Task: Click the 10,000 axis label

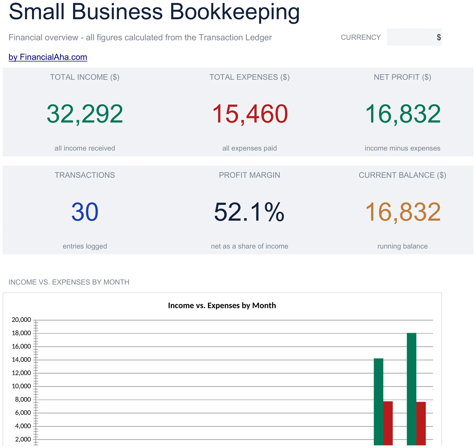Action: tap(21, 386)
